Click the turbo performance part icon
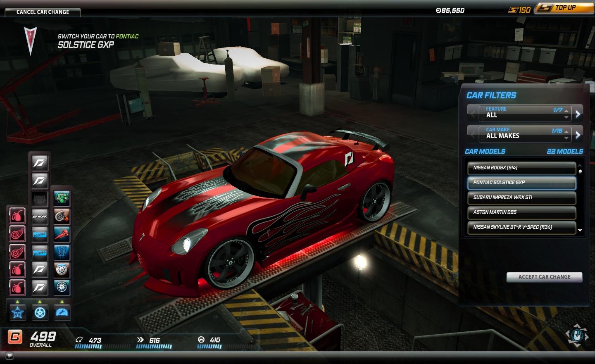The image size is (595, 364). 62,216
